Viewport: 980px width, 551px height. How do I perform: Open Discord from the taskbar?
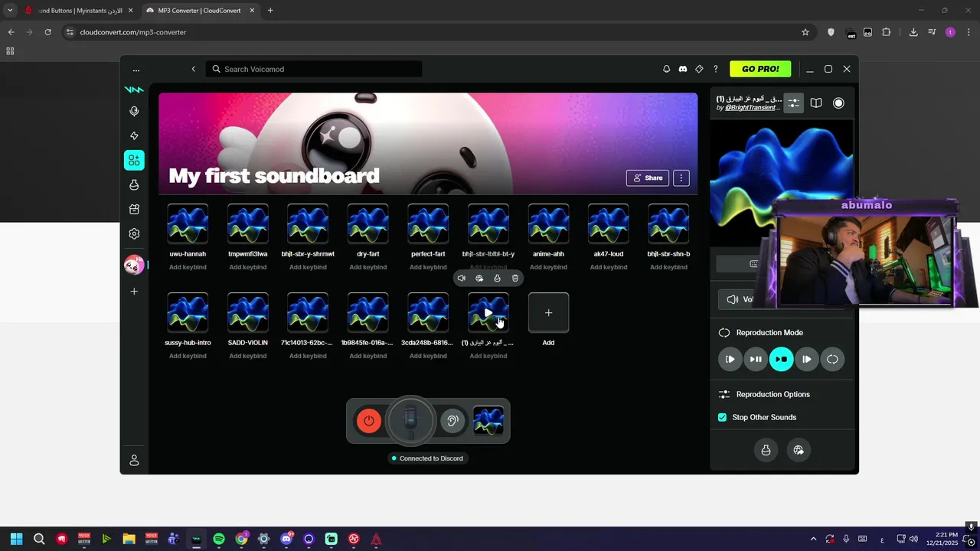coord(286,539)
